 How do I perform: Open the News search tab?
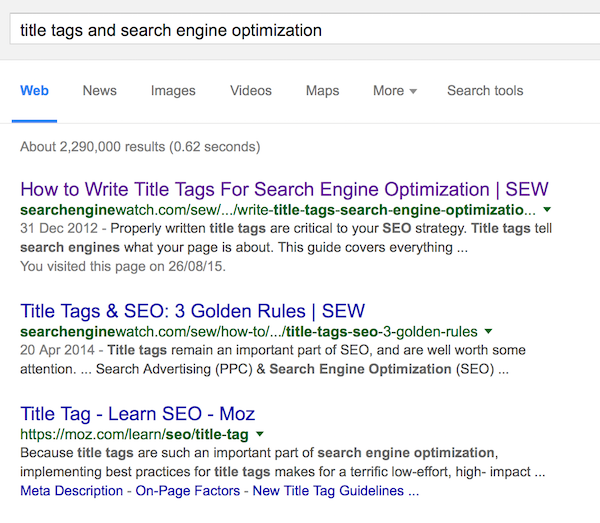click(x=100, y=91)
